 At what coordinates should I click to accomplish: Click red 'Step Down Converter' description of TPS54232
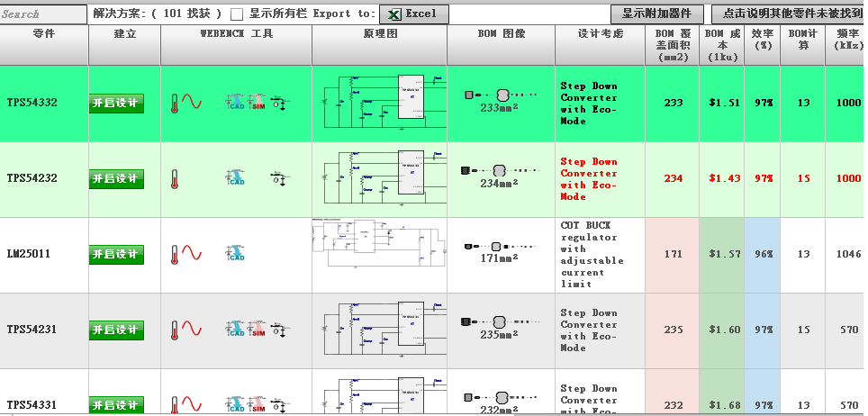click(589, 179)
